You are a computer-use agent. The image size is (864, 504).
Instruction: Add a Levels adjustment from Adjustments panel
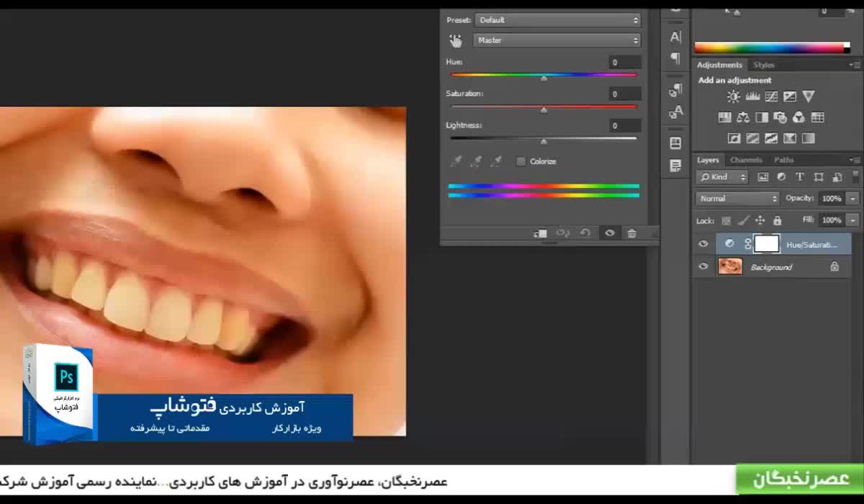pos(752,96)
